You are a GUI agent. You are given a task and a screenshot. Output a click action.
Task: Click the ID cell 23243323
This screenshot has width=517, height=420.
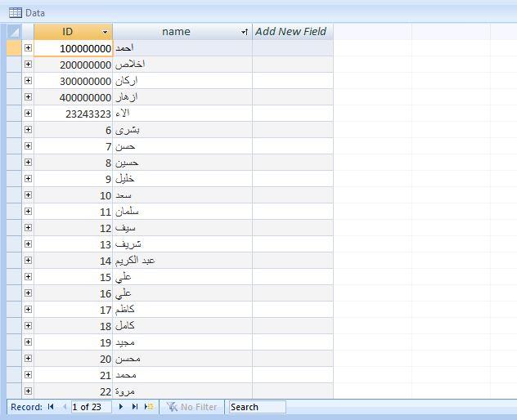click(x=73, y=114)
